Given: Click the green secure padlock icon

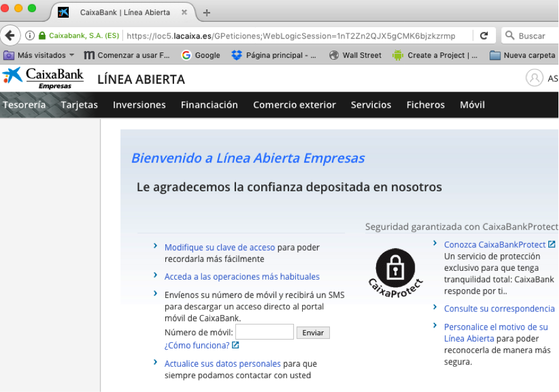Looking at the screenshot, I should click(x=42, y=35).
